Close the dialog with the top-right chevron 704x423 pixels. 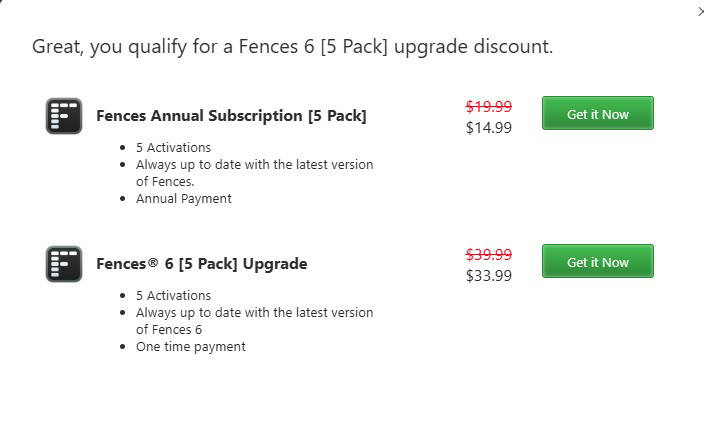(699, 11)
